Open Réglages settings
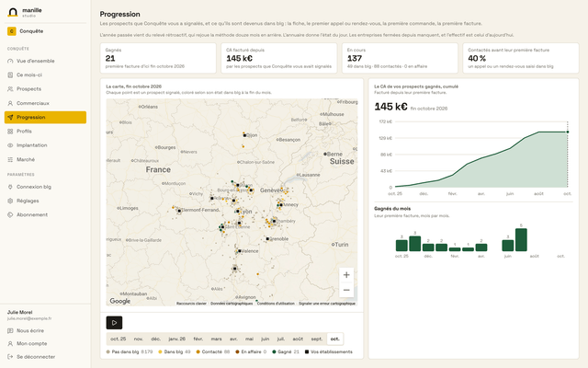588x368 pixels. click(x=45, y=201)
